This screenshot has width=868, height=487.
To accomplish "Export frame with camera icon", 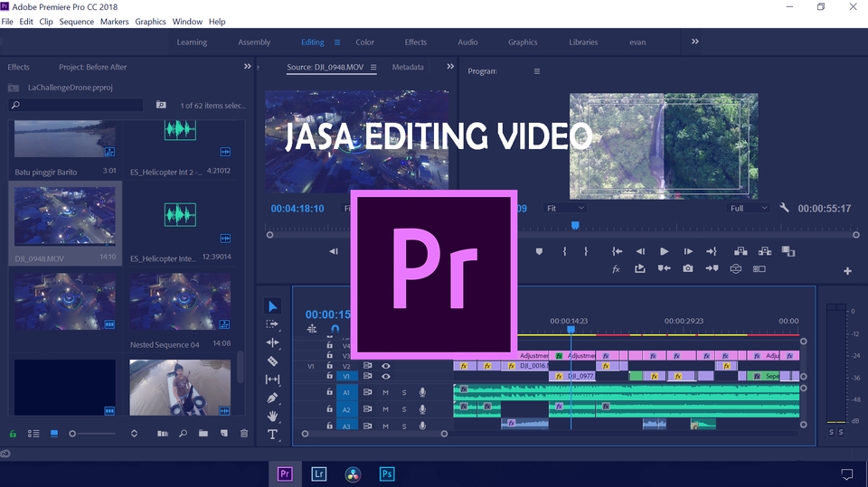I will [687, 268].
